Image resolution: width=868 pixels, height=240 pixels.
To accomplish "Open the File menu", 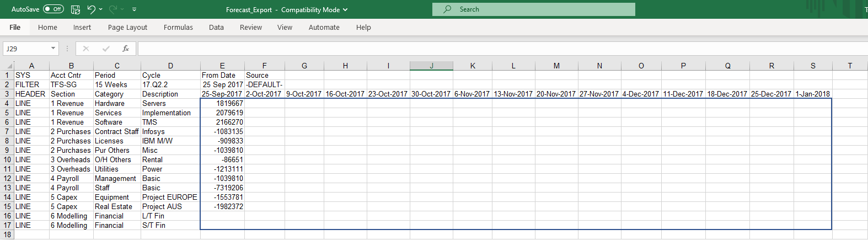I will click(x=15, y=28).
